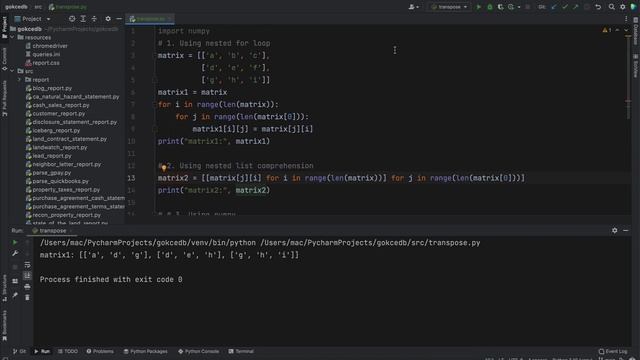The height and width of the screenshot is (360, 640).
Task: Select chromedriver in resources
Action: tap(50, 46)
